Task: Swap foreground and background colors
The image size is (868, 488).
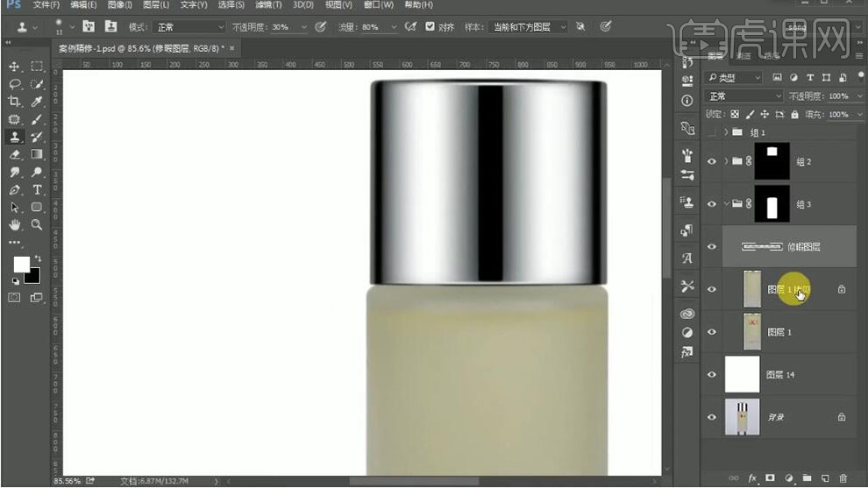Action: [x=38, y=258]
